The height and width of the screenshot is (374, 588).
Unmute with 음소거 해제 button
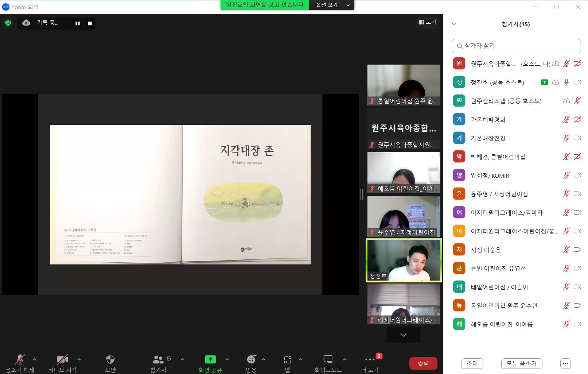click(x=20, y=363)
